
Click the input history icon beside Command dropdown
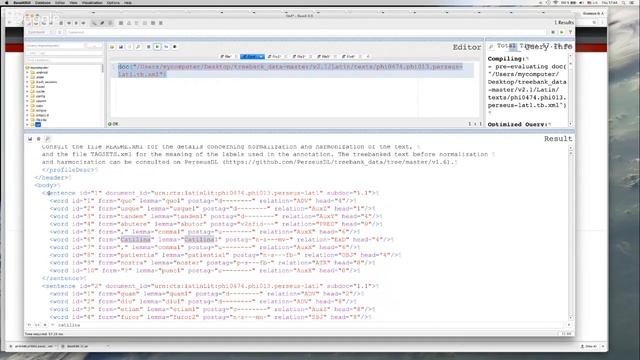pyautogui.click(x=60, y=32)
